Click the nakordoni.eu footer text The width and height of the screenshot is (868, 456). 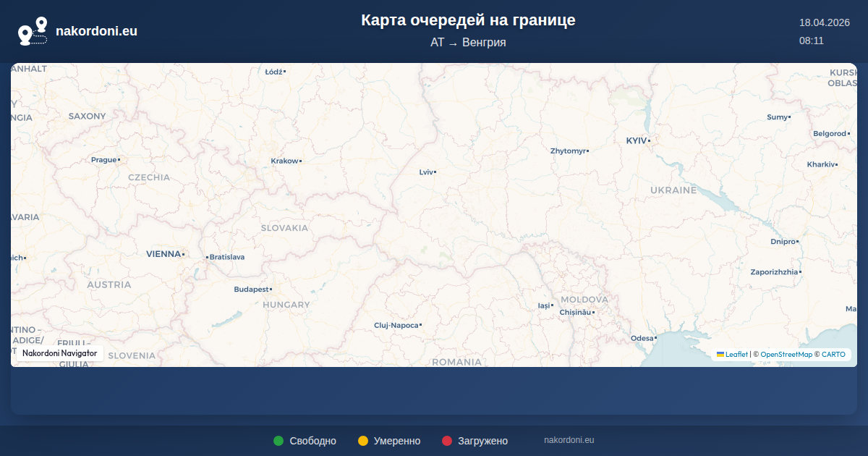pos(569,440)
